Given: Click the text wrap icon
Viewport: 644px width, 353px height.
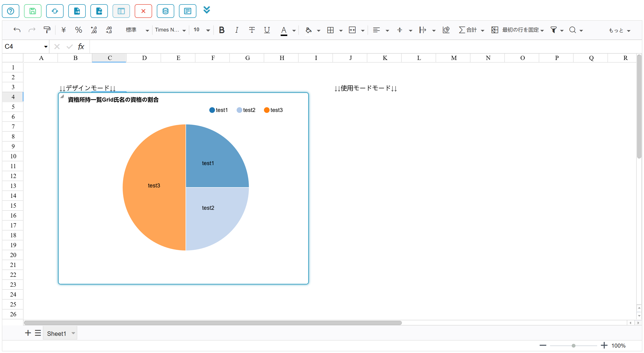Looking at the screenshot, I should (x=423, y=30).
